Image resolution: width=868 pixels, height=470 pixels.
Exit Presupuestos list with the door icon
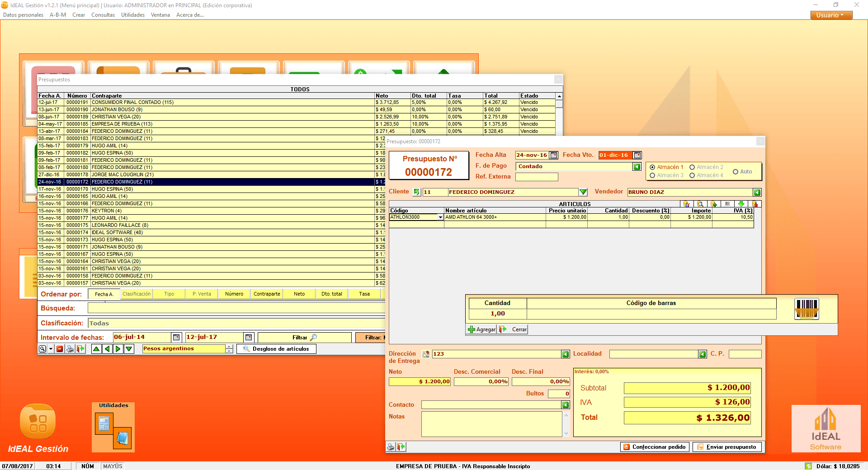click(81, 349)
